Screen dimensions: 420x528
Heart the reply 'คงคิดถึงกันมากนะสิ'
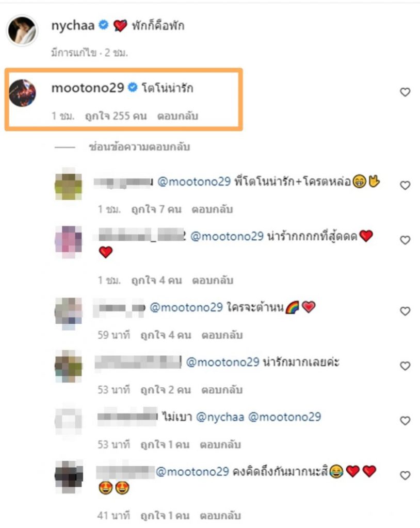pos(405,475)
